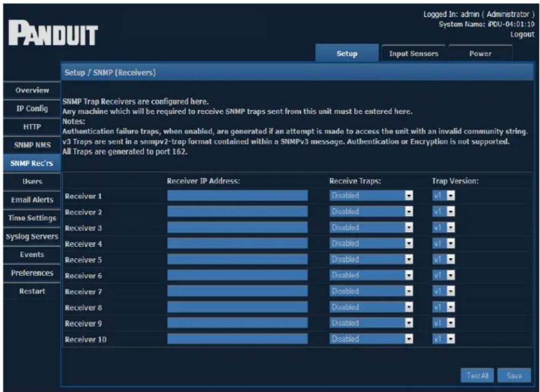Open Receiver 6 Receive Traps dropdown
The image size is (540, 392).
point(371,275)
